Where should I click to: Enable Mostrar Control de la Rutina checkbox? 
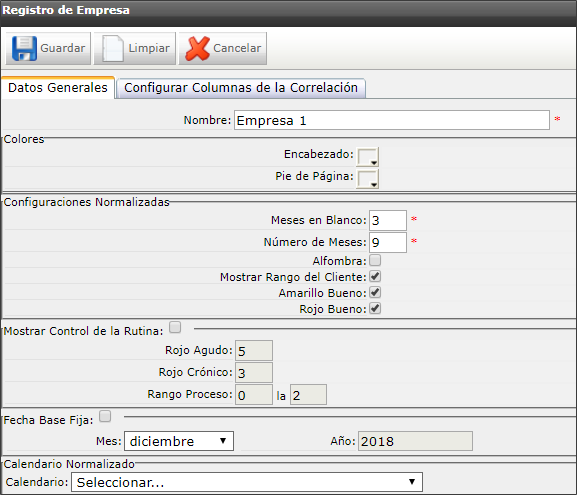tap(175, 327)
